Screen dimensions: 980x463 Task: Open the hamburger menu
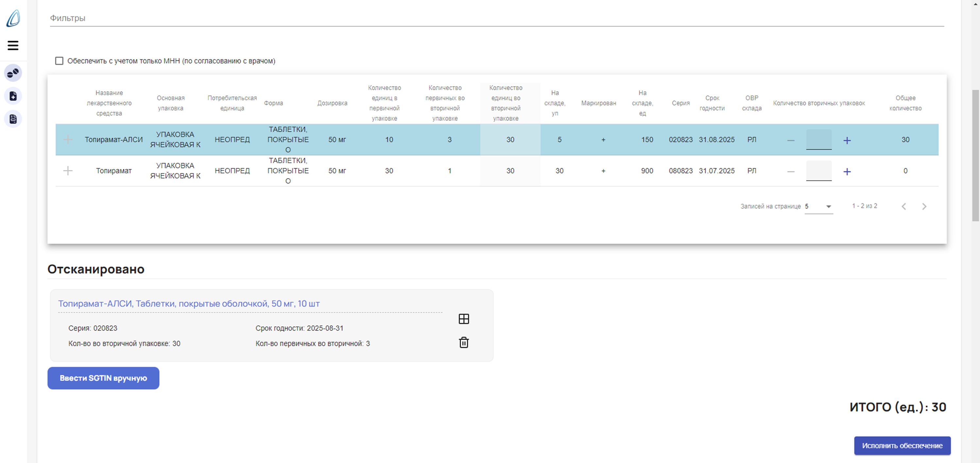tap(13, 45)
